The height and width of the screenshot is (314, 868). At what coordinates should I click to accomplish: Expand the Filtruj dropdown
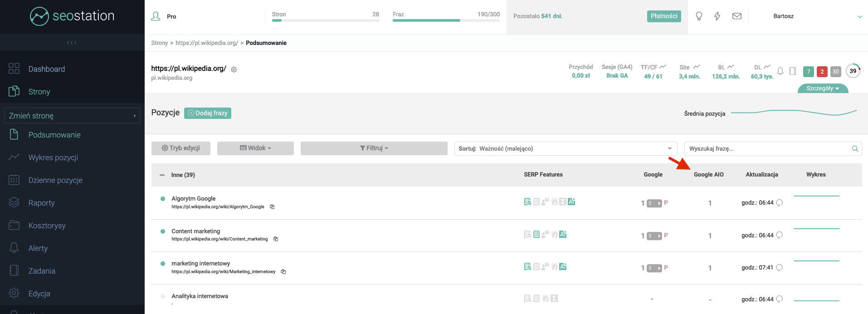(x=374, y=148)
